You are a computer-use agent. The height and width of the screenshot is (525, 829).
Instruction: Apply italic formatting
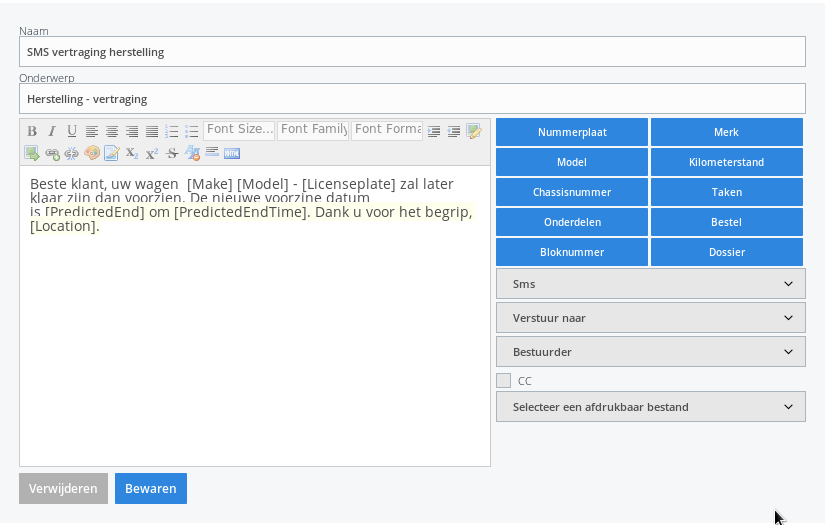coord(52,131)
